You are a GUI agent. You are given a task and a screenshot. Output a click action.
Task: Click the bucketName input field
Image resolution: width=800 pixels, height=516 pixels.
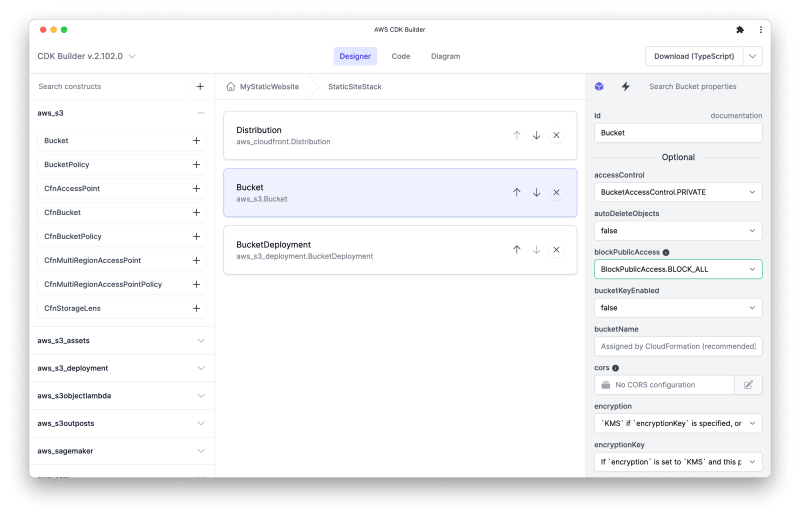pos(678,346)
